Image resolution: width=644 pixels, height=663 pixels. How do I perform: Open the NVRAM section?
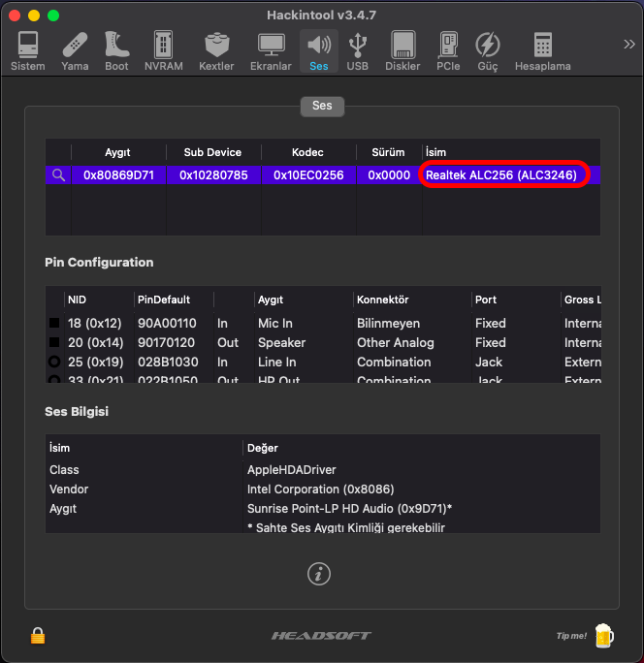point(163,50)
